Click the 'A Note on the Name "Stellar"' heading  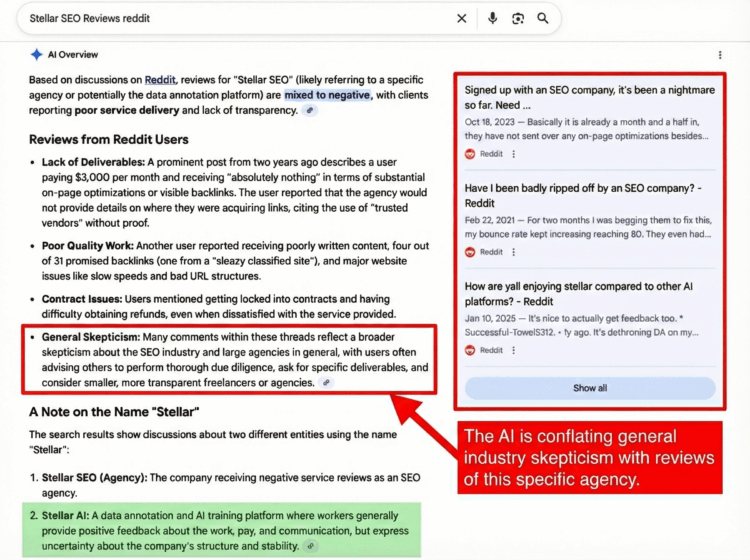114,412
